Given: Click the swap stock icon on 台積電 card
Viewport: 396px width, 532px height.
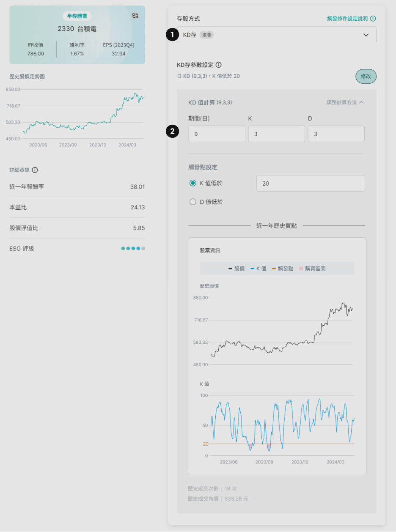Looking at the screenshot, I should 135,16.
